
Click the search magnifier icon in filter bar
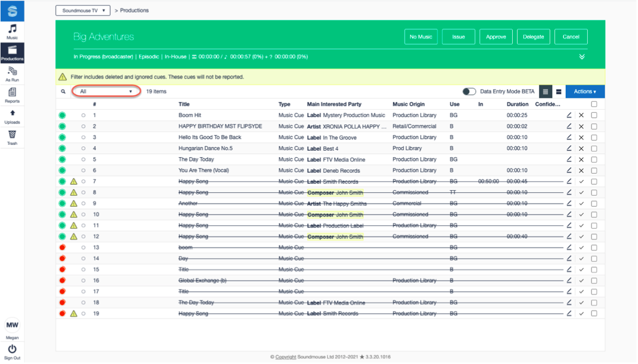(x=63, y=91)
